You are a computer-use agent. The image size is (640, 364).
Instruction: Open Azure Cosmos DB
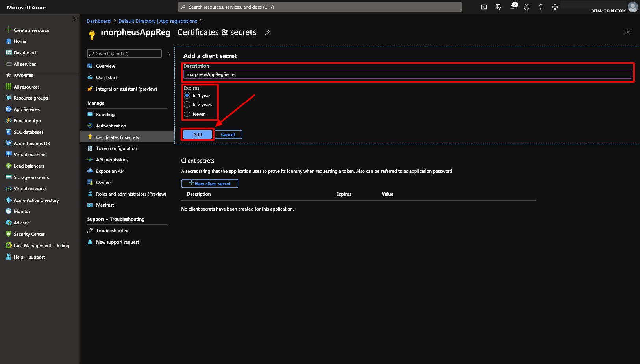(31, 143)
